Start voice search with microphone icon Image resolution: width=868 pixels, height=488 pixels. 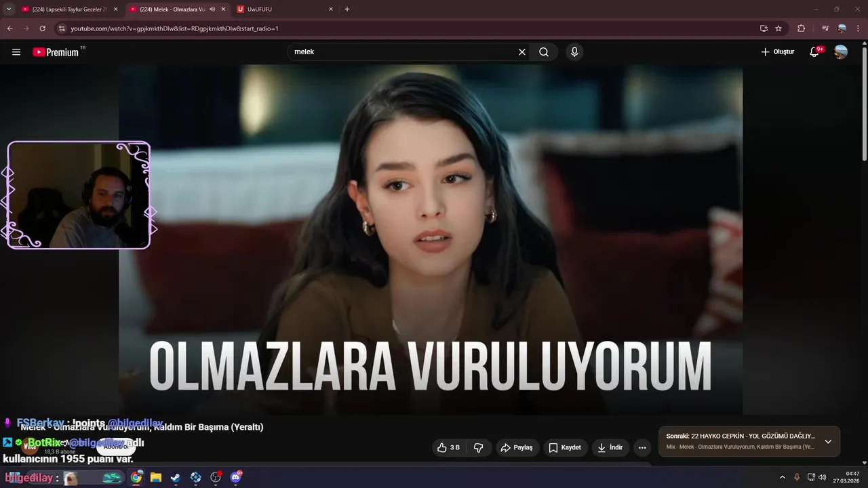click(574, 52)
